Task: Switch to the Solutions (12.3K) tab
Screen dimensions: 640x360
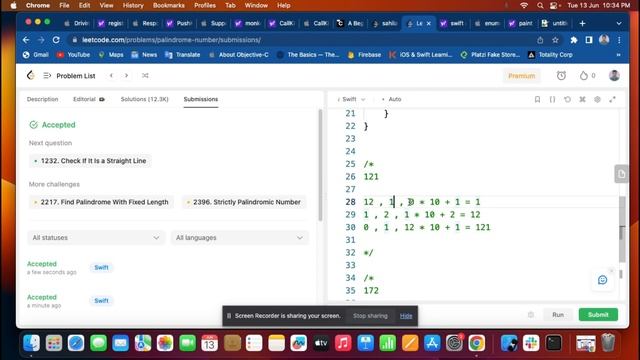Action: 144,99
